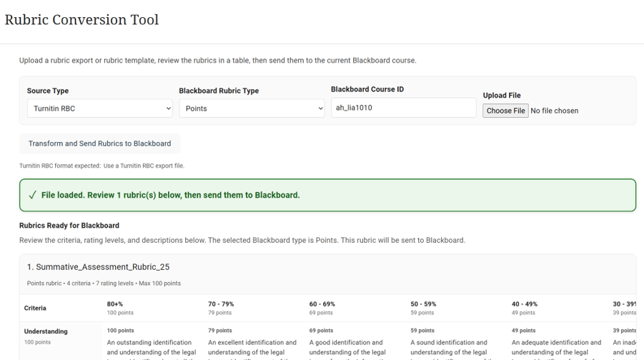
Task: Click the 'Review the criteria, rating levels' paragraph
Action: click(x=242, y=240)
